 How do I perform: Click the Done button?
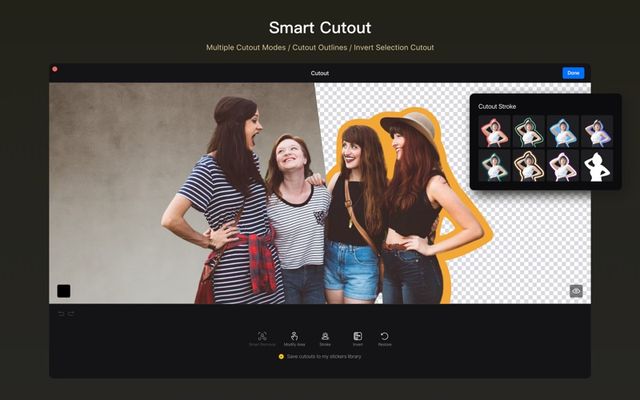[x=573, y=73]
